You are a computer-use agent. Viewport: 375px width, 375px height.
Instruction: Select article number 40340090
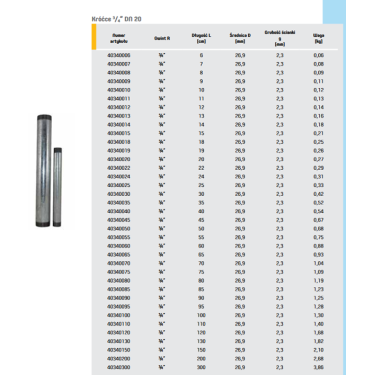tap(119, 298)
